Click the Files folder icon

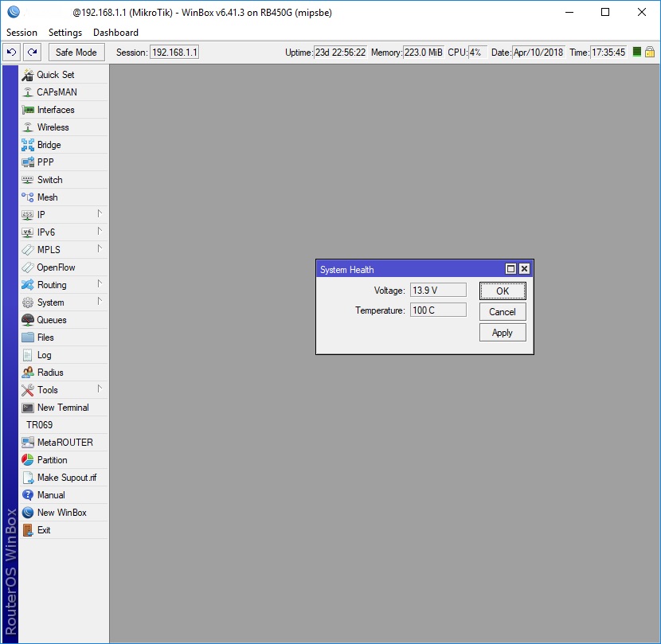(27, 338)
